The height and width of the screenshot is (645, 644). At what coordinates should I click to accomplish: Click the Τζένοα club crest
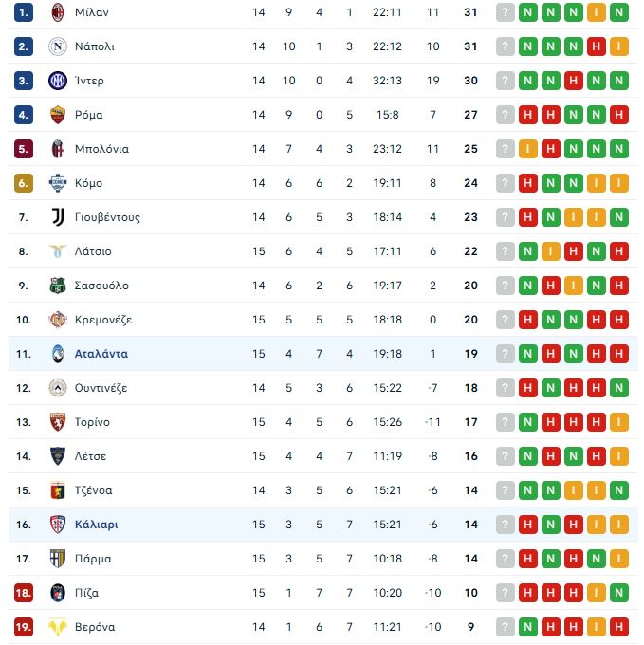coord(58,490)
